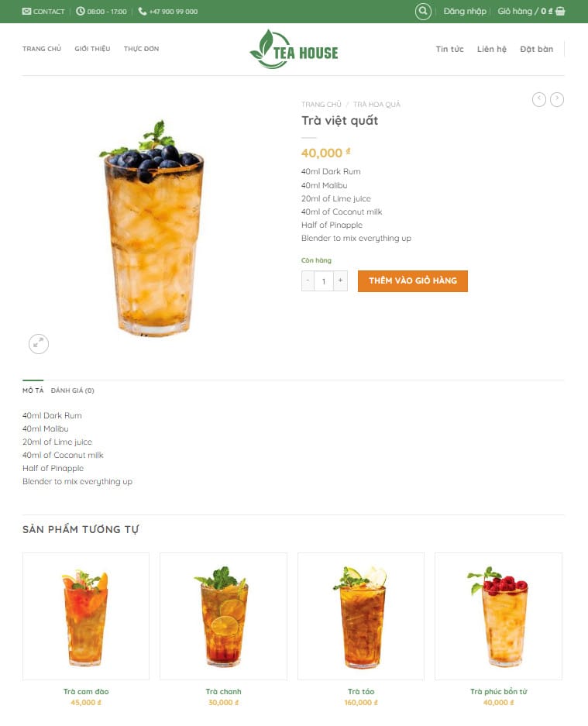Click the clock opening hours icon
The image size is (588, 726).
81,11
